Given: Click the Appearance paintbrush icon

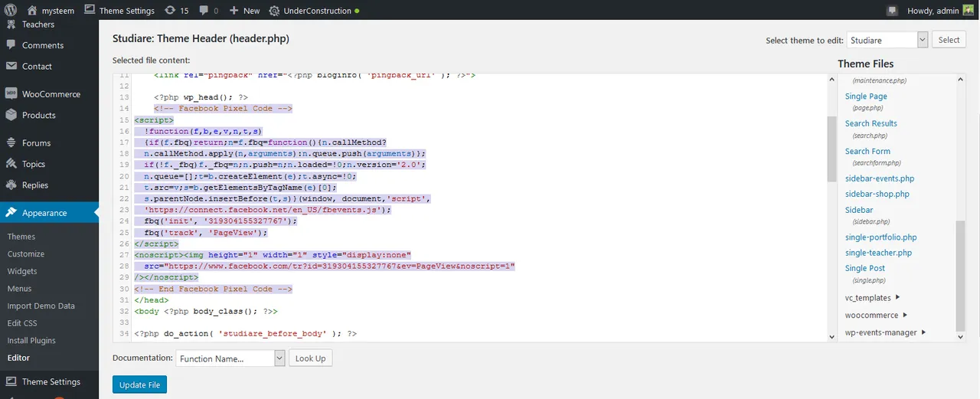Looking at the screenshot, I should (11, 213).
